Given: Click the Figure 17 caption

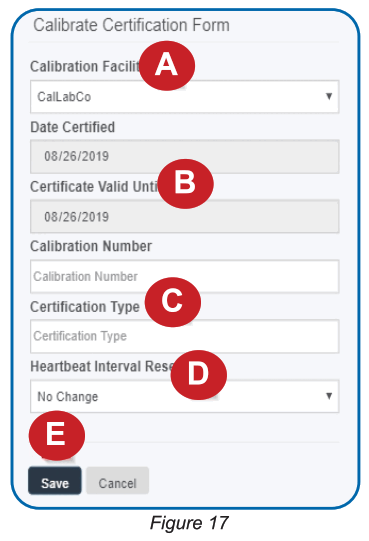Looking at the screenshot, I should (x=189, y=522).
